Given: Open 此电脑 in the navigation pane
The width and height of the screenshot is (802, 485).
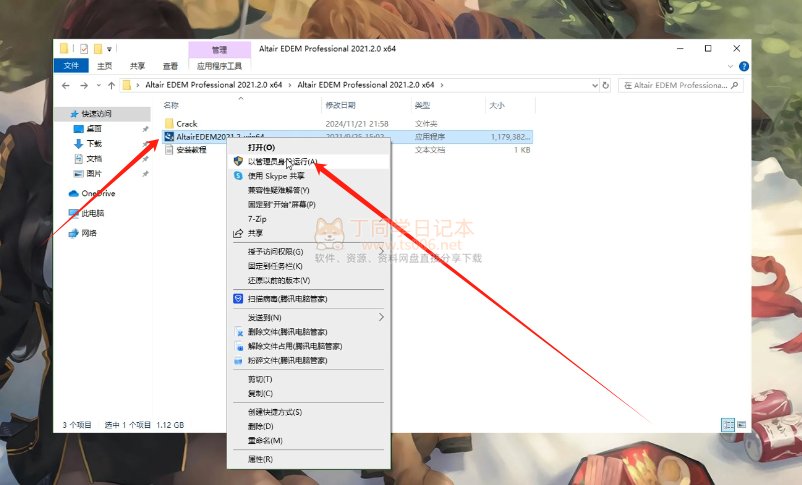Looking at the screenshot, I should click(93, 213).
